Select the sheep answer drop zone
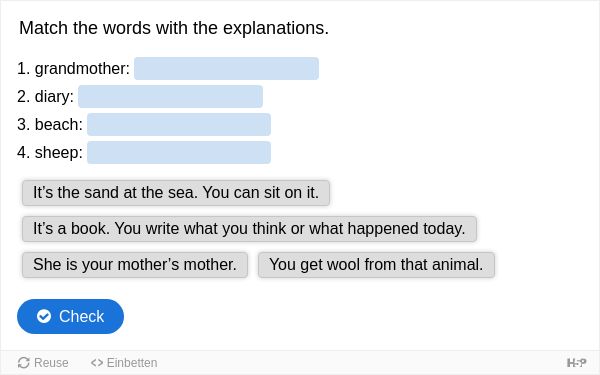The width and height of the screenshot is (600, 375). [179, 152]
